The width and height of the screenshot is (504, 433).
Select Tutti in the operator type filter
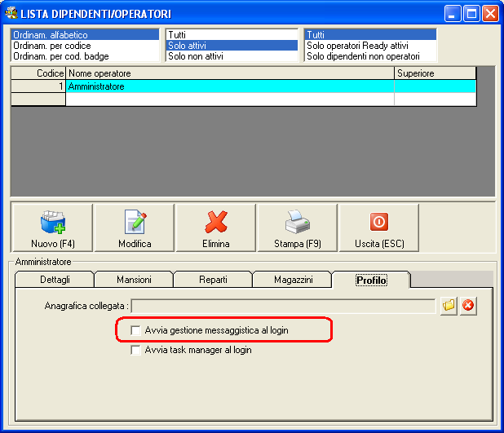(370, 35)
